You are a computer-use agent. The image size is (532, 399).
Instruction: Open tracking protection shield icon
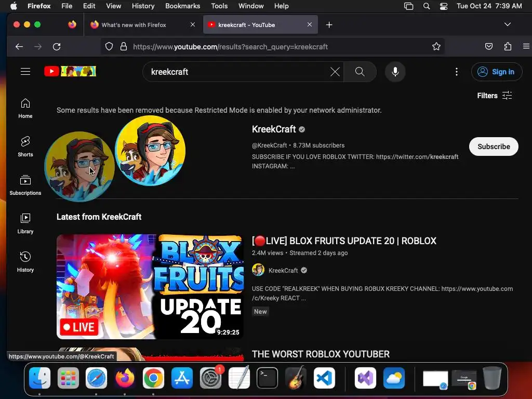(109, 46)
